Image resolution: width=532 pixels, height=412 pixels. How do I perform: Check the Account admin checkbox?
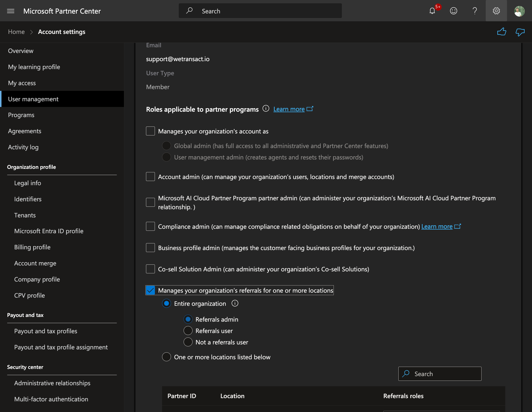150,177
